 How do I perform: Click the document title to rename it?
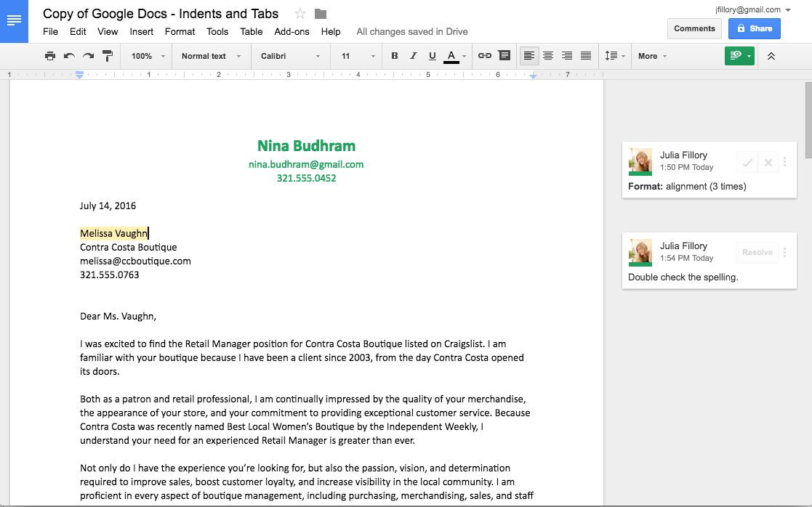(160, 13)
